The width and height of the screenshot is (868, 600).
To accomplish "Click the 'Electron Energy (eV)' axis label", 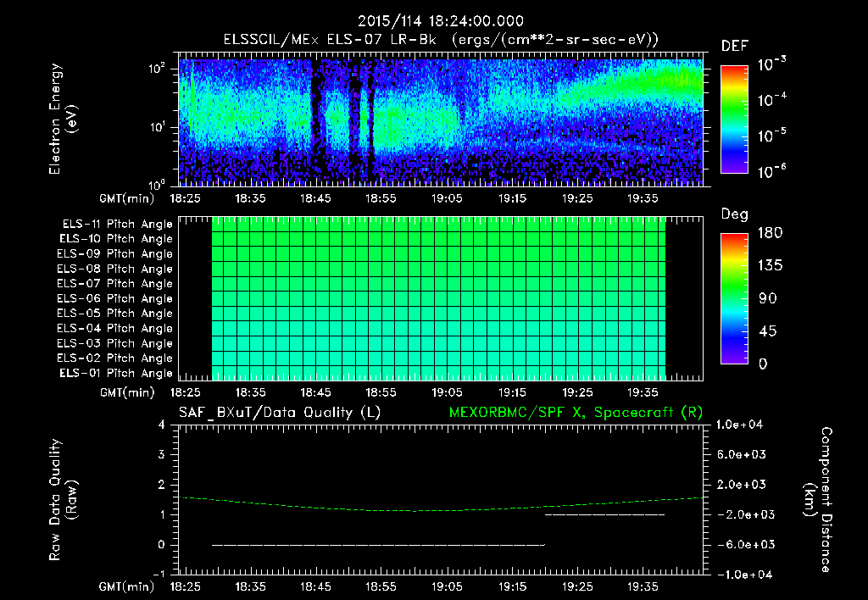I will 63,119.
